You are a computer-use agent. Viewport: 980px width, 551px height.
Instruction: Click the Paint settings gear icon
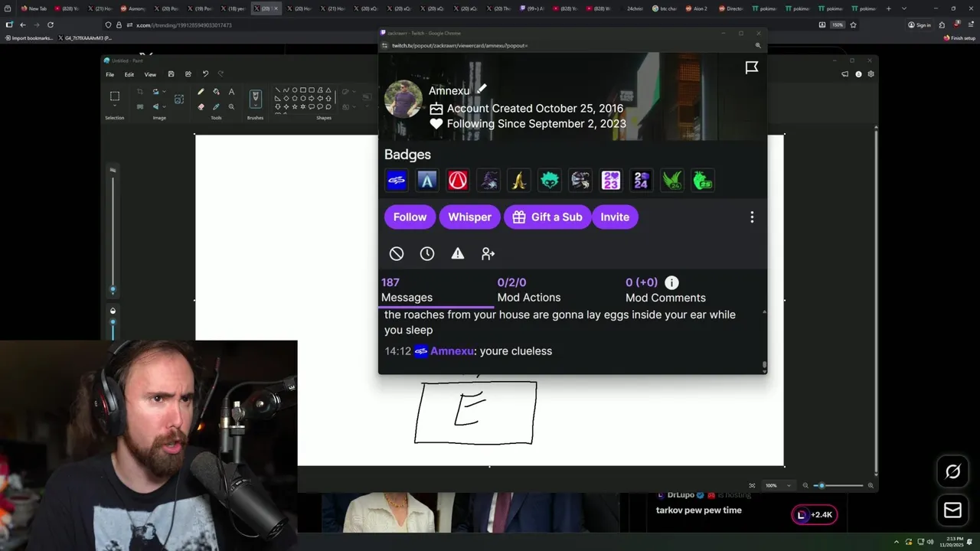point(871,74)
